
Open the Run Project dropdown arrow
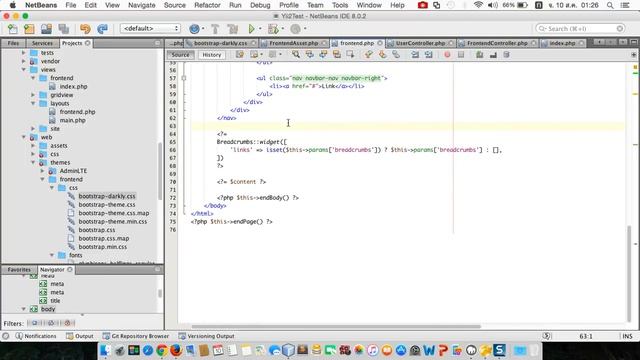point(260,29)
